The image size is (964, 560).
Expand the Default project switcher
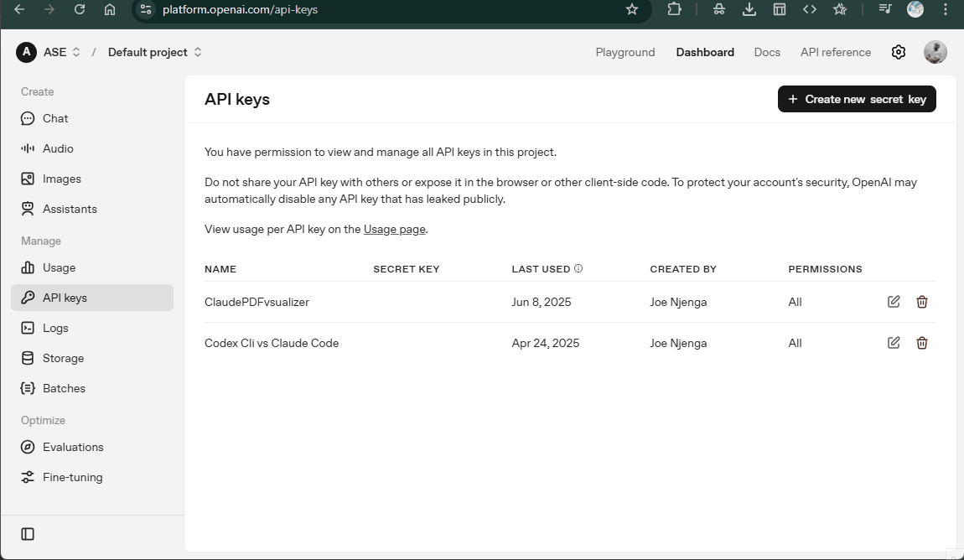pyautogui.click(x=197, y=52)
